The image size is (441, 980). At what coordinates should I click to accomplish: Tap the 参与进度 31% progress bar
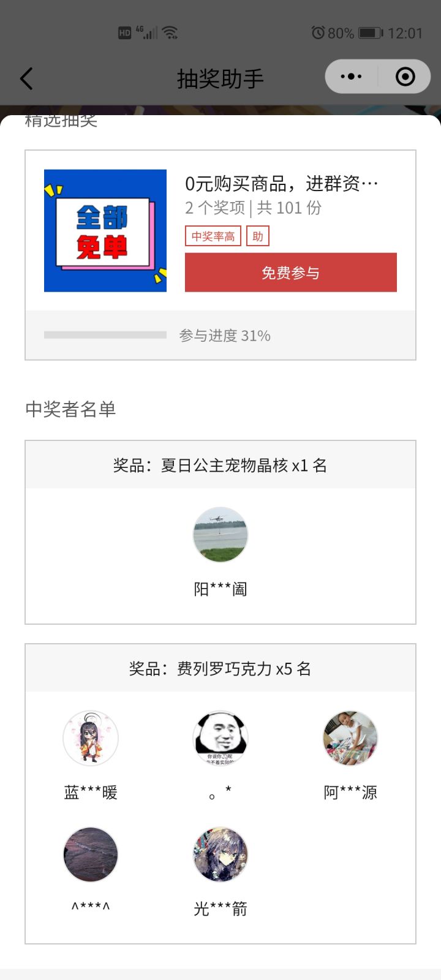point(105,335)
